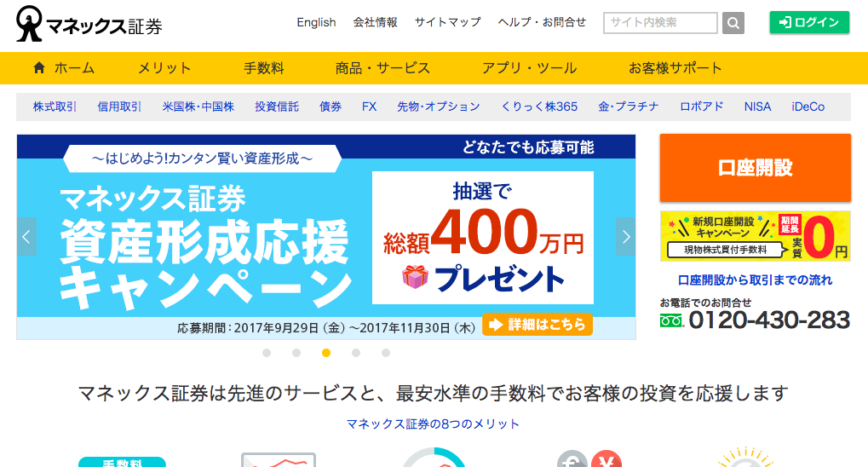The width and height of the screenshot is (868, 467).
Task: Select the second carousel dot indicator
Action: 296,353
